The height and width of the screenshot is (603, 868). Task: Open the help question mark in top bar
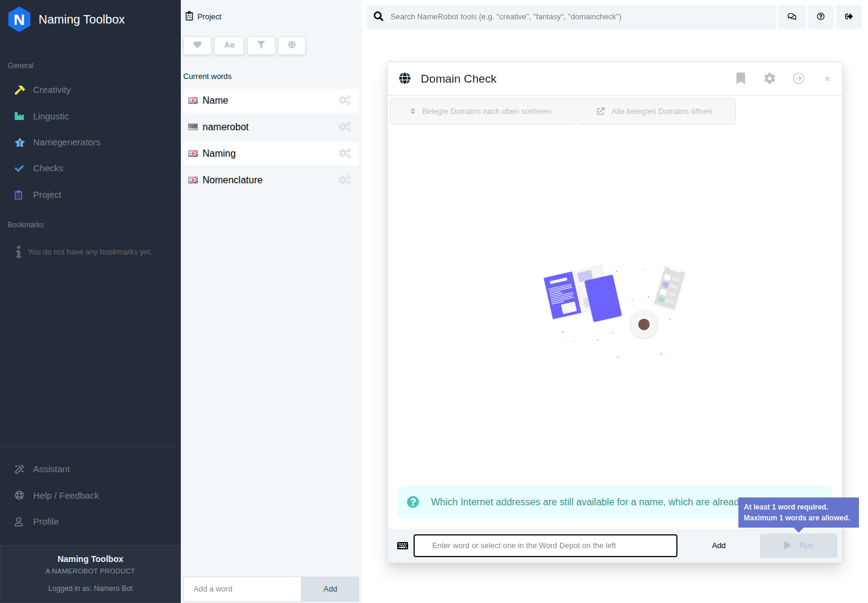click(x=820, y=17)
